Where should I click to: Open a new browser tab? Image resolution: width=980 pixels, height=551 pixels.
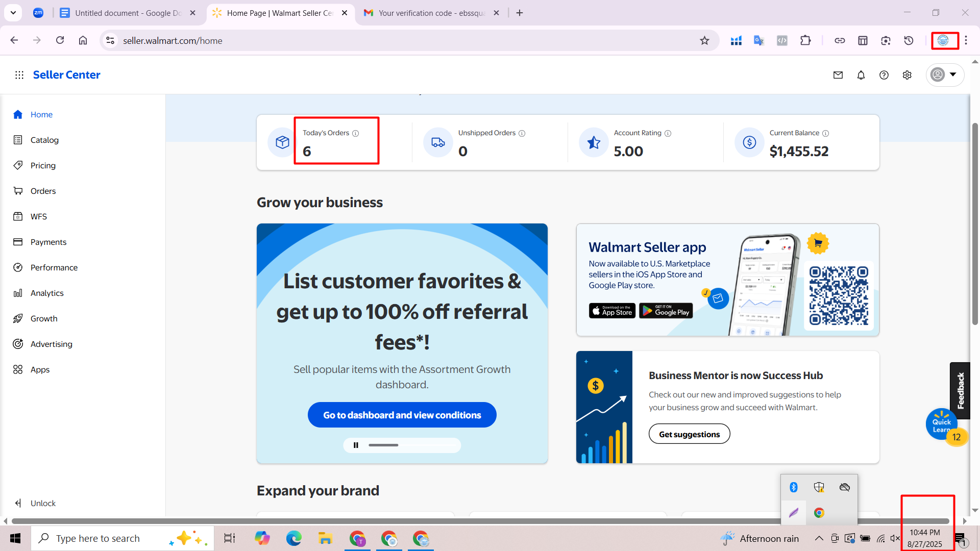click(x=520, y=13)
